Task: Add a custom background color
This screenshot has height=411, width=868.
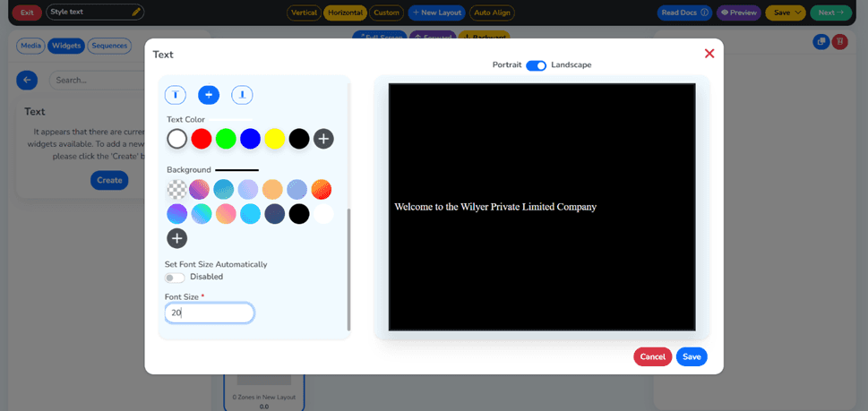Action: 177,238
